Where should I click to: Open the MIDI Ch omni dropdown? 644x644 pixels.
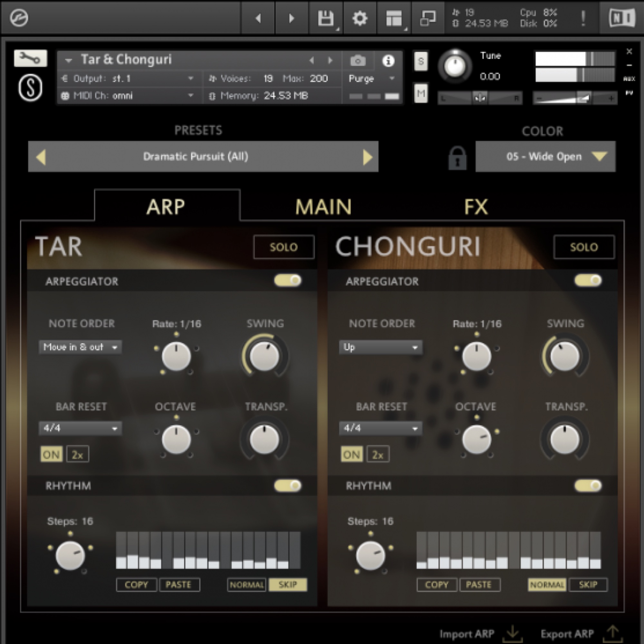131,96
